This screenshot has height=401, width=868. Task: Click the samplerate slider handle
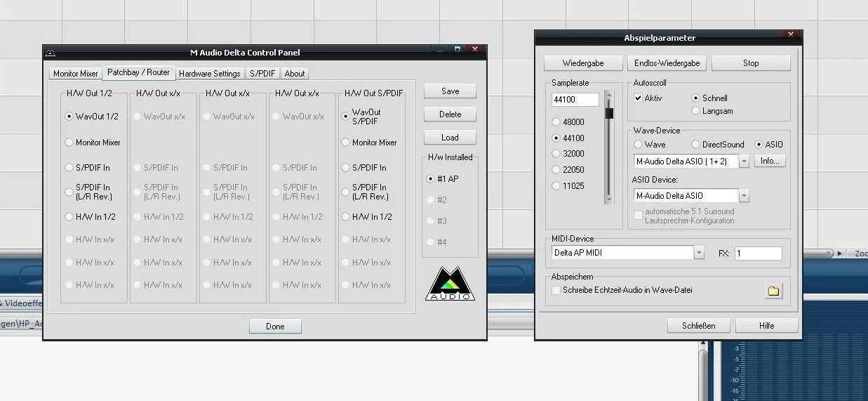tap(609, 112)
